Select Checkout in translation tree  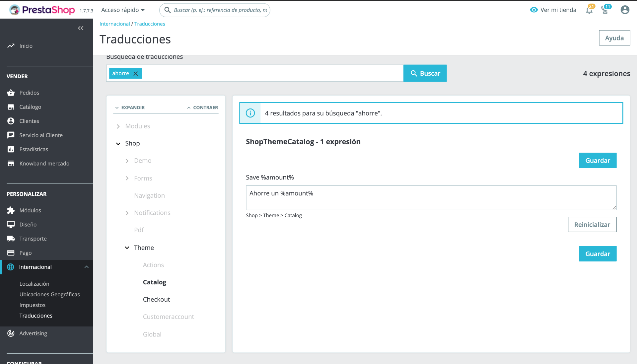tap(156, 299)
